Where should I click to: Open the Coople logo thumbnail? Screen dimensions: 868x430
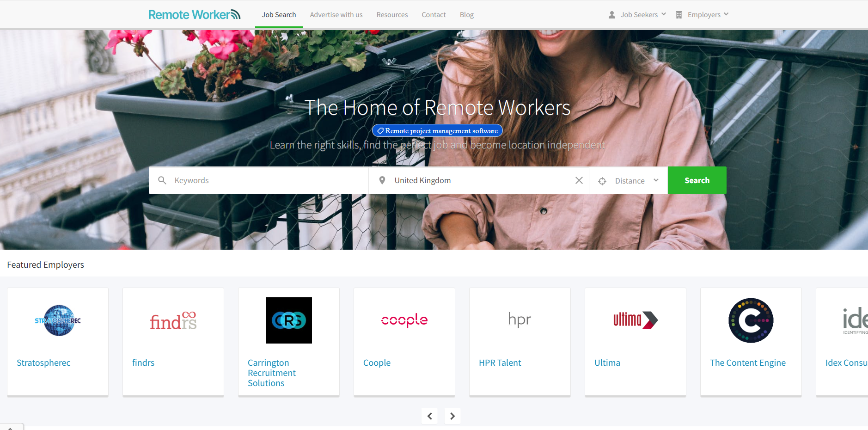point(404,320)
